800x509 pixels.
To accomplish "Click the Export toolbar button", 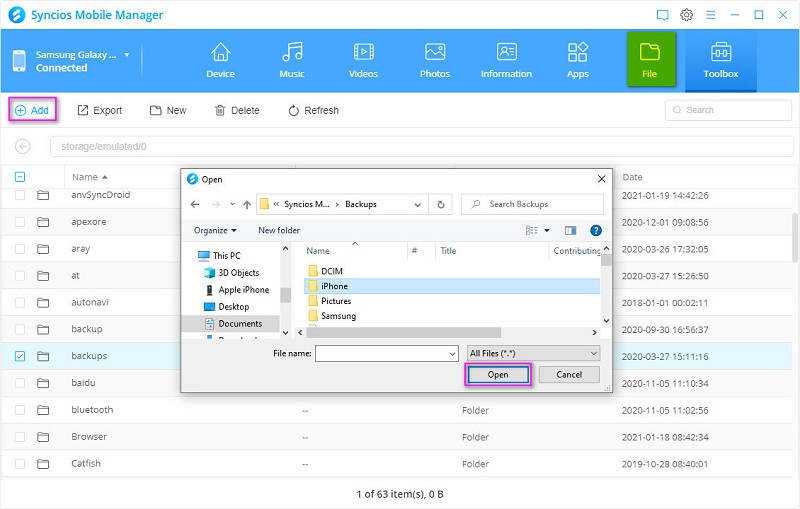I will click(x=99, y=110).
